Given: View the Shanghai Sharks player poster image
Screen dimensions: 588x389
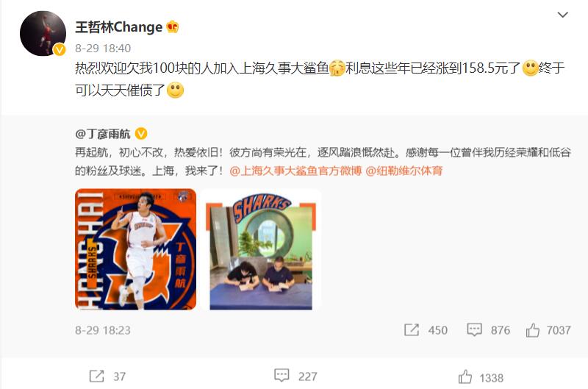Looking at the screenshot, I should (x=136, y=249).
